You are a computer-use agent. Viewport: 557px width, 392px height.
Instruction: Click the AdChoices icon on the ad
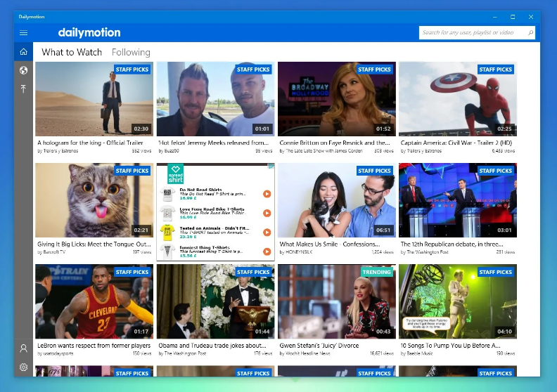(x=271, y=166)
